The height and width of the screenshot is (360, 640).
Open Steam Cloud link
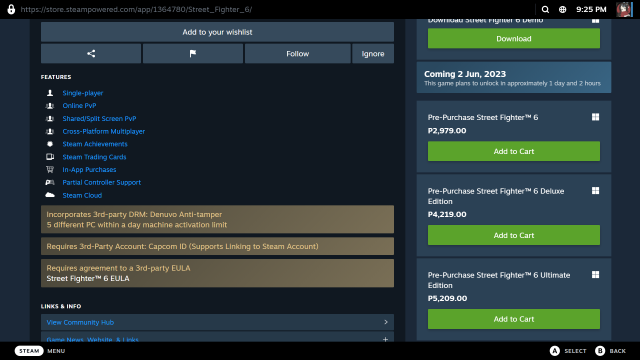pos(82,195)
